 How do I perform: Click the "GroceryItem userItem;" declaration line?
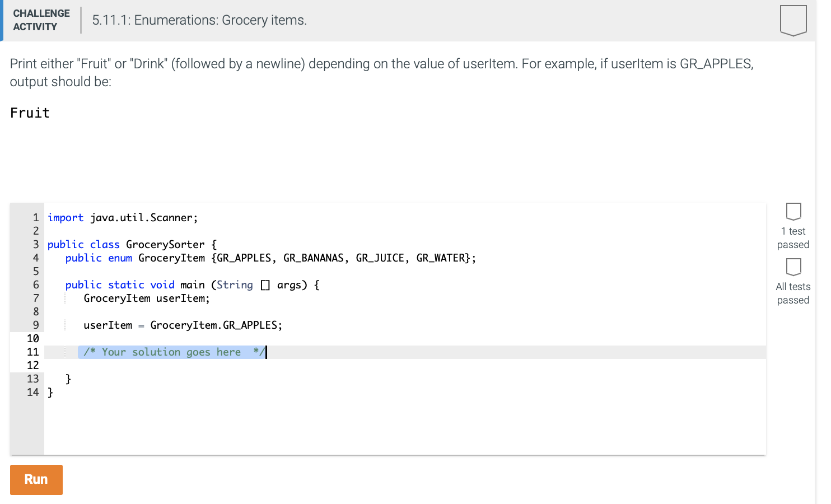(146, 298)
